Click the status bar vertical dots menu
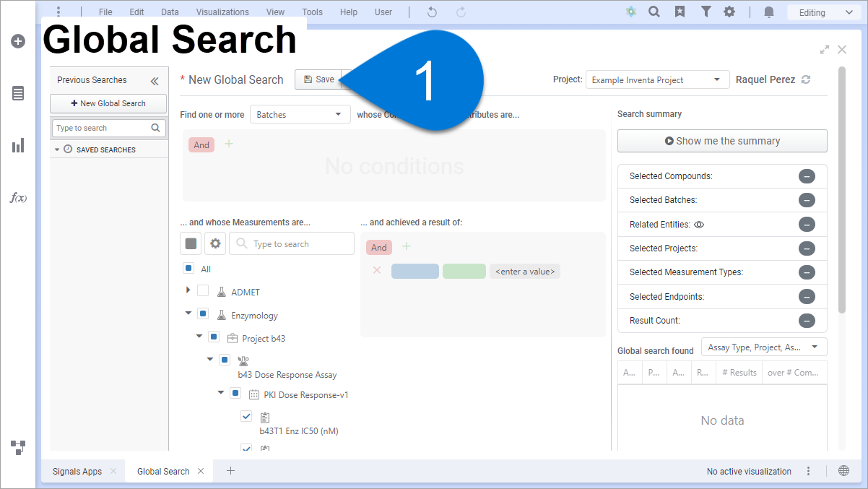Image resolution: width=868 pixels, height=489 pixels. point(809,471)
